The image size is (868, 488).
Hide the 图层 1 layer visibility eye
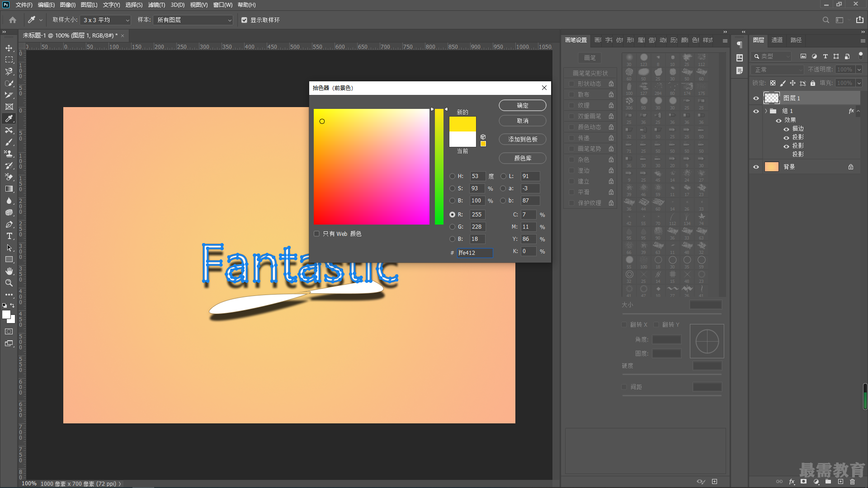click(756, 98)
